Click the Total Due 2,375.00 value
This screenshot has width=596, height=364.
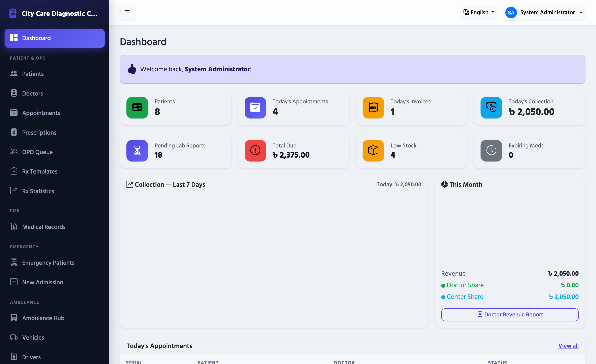[x=291, y=155]
